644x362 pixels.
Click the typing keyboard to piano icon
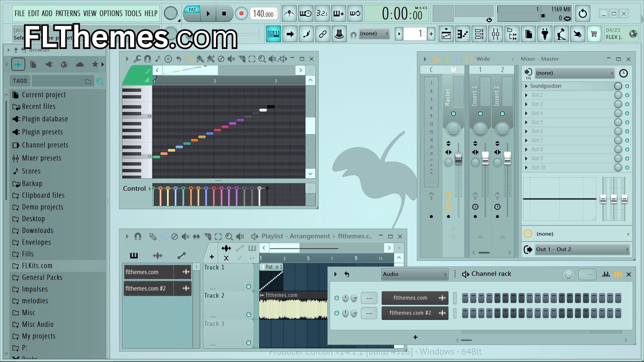click(x=274, y=34)
